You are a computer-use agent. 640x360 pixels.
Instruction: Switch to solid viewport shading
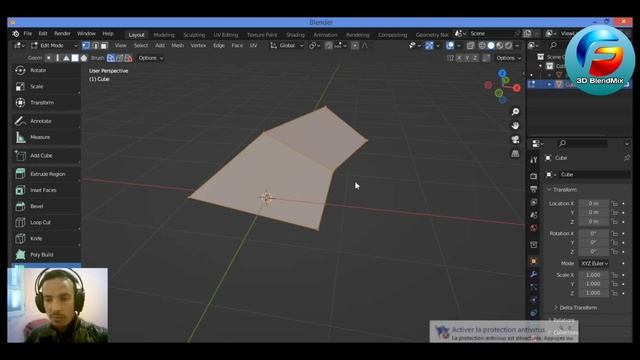coord(491,46)
